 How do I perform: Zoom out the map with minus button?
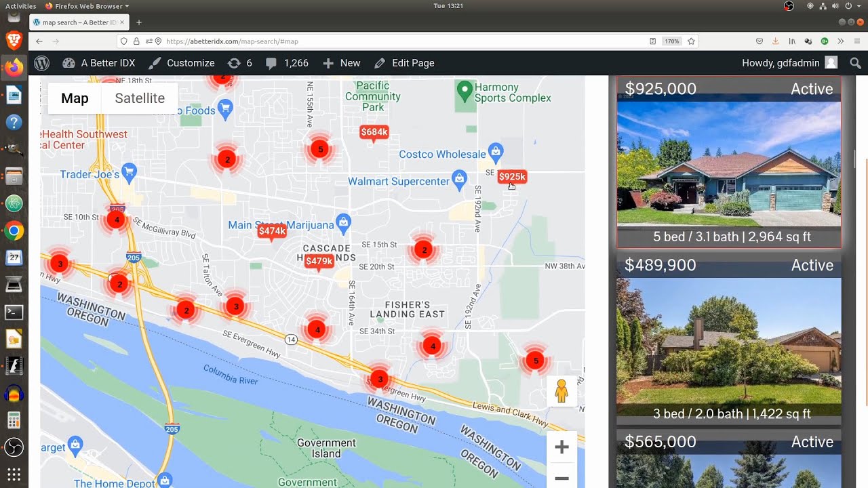click(x=561, y=478)
